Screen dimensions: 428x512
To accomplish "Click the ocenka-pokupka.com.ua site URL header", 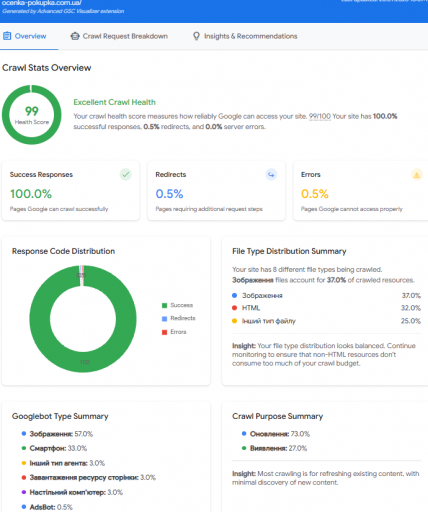I will coord(42,3).
